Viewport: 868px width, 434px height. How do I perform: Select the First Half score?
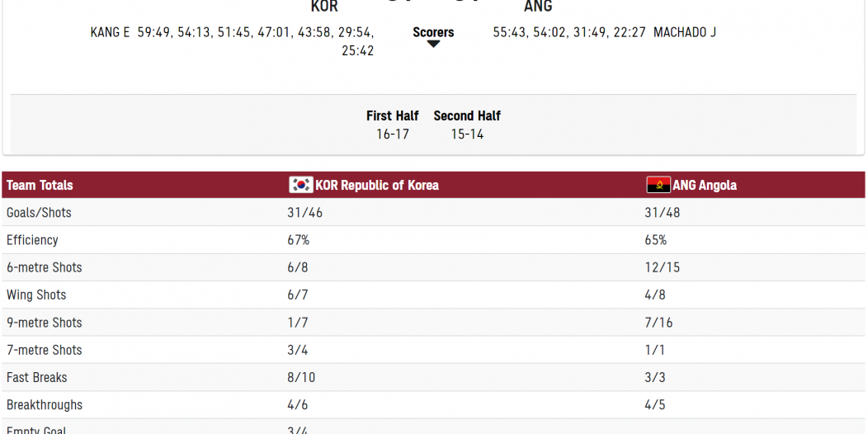coord(393,134)
